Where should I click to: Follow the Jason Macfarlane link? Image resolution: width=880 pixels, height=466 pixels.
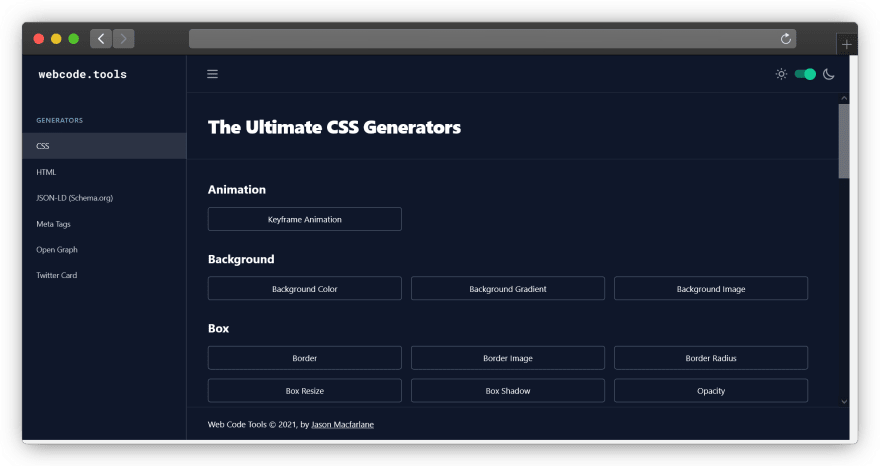pyautogui.click(x=342, y=424)
